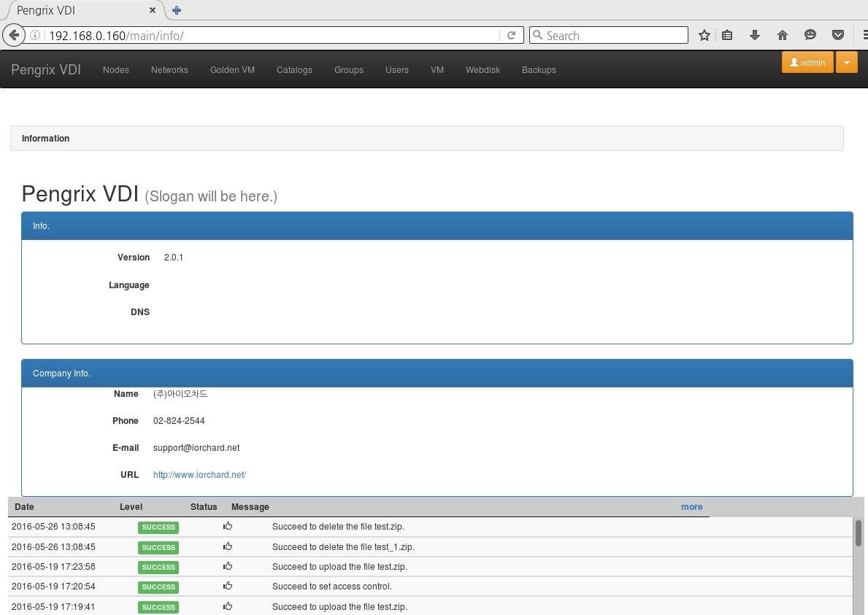Open the http://www.iorchard.net/ link
This screenshot has width=868, height=615.
click(x=199, y=474)
